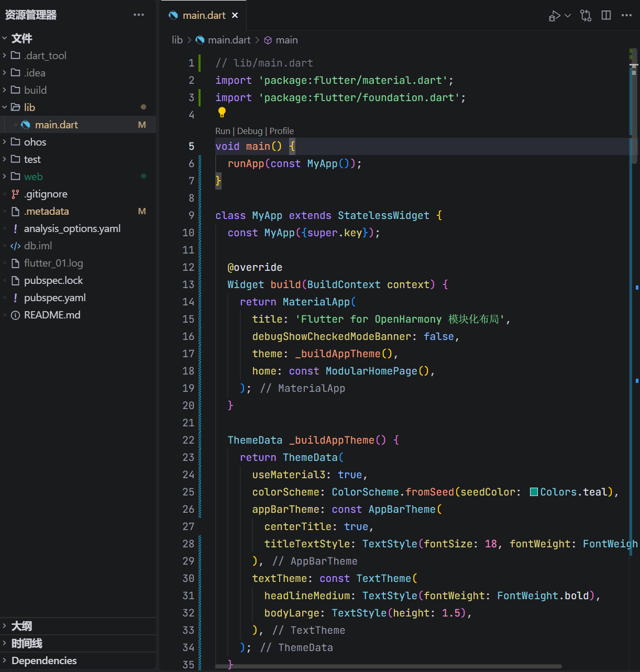Expand the .idea folder

pos(78,73)
